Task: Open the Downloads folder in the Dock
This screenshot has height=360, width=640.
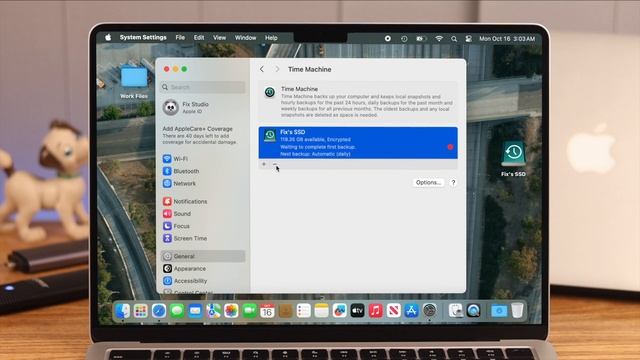Action: pyautogui.click(x=498, y=311)
